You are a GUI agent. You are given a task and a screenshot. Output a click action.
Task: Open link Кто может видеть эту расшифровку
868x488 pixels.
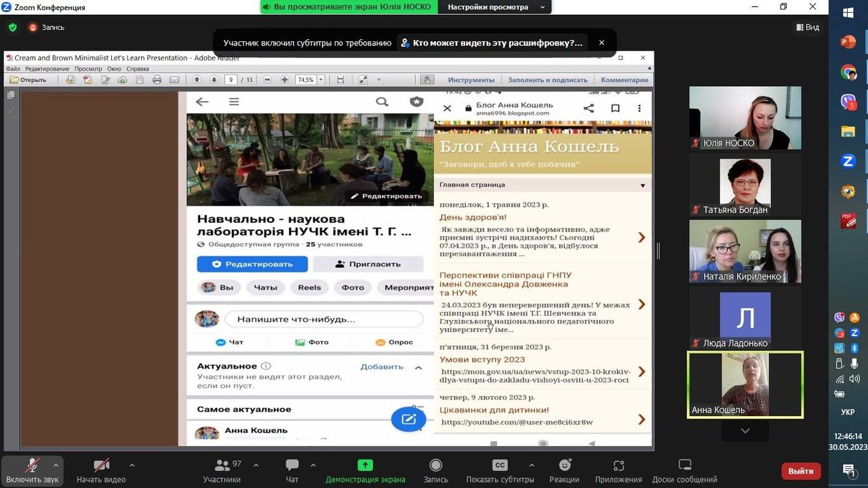click(x=492, y=43)
